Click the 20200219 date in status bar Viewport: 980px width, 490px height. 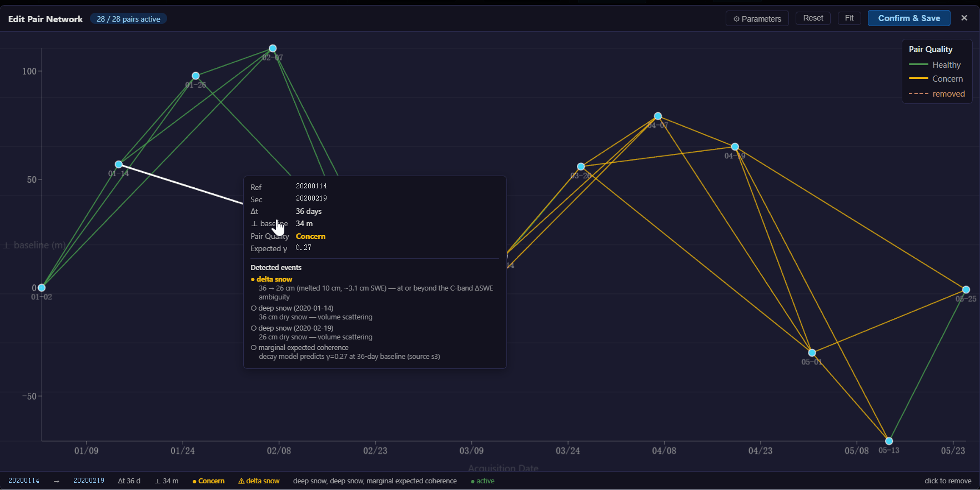(89, 481)
